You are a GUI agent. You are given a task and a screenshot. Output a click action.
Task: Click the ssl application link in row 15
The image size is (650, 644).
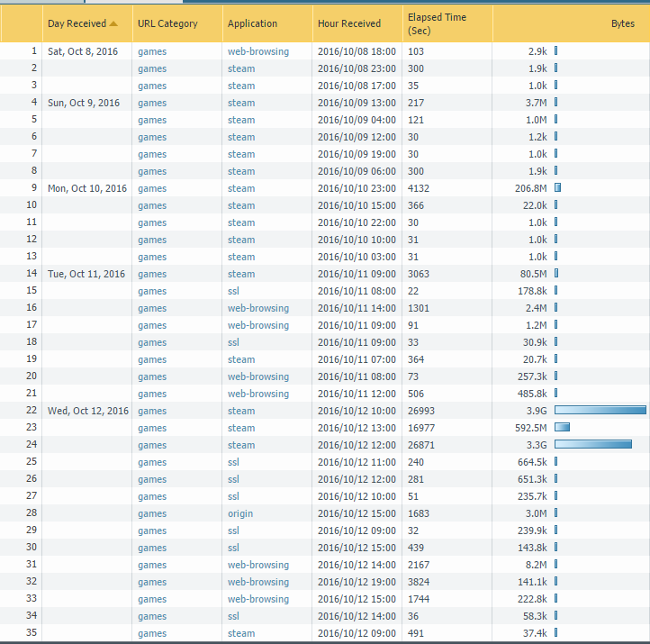[233, 291]
